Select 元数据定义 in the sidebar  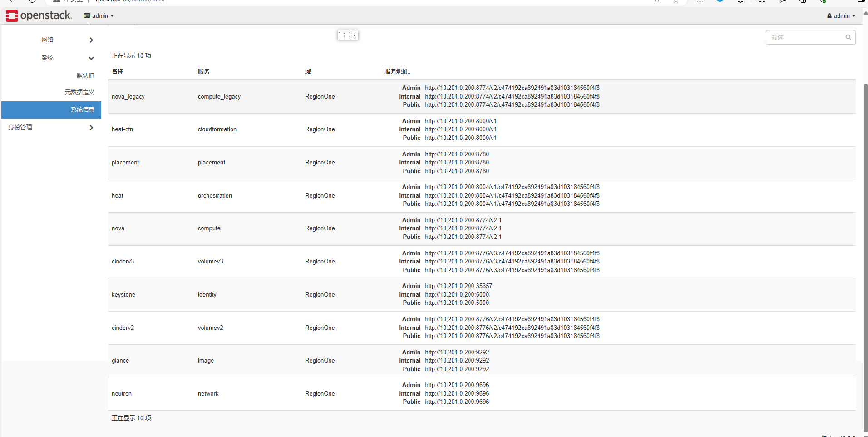[79, 92]
